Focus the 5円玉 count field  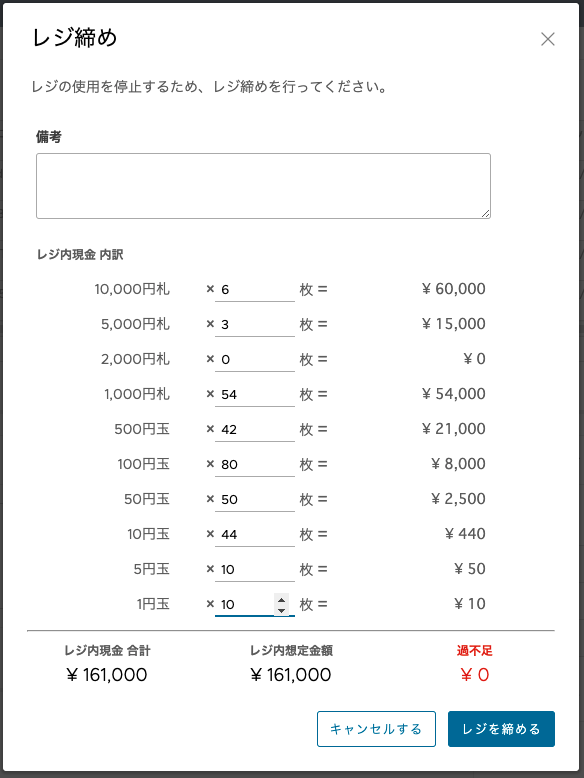[x=255, y=570]
